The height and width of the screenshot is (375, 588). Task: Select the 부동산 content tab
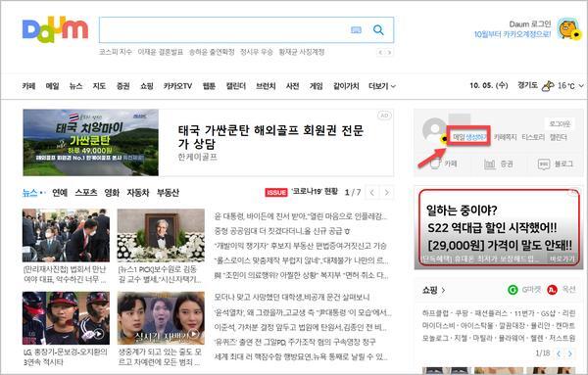pyautogui.click(x=168, y=193)
